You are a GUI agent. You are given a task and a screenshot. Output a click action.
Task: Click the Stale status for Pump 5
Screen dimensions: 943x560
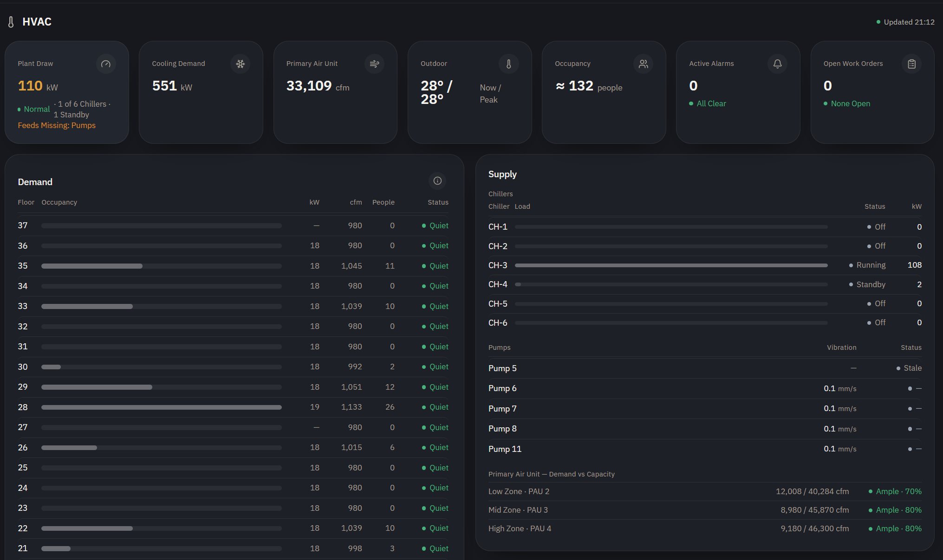[x=909, y=368]
